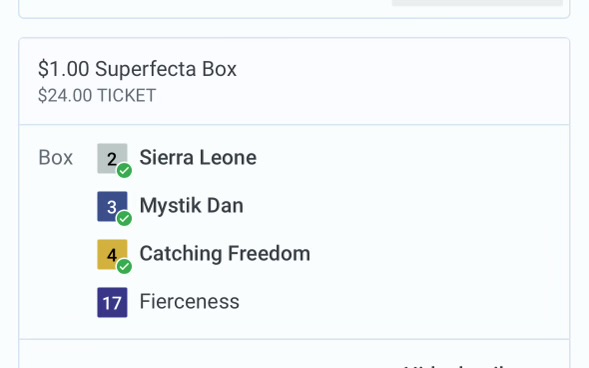Click the Superfecta ticket header section
Screen dimensions: 589x368
294,81
